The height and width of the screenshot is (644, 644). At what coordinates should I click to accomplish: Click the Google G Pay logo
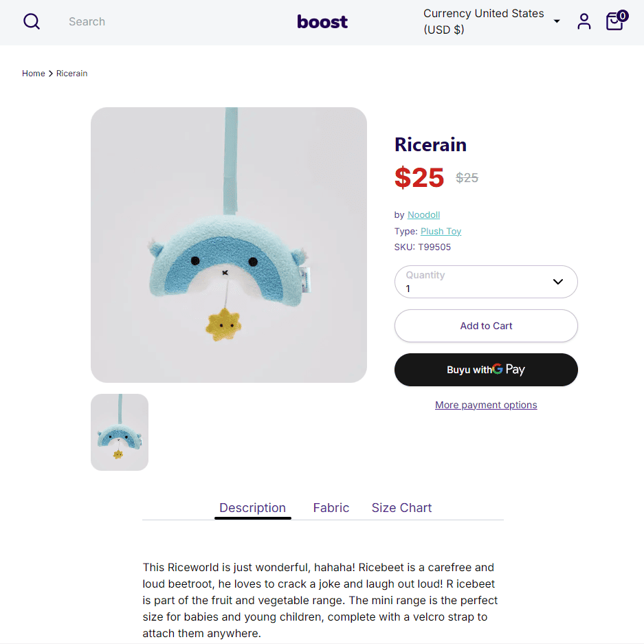[x=509, y=369]
